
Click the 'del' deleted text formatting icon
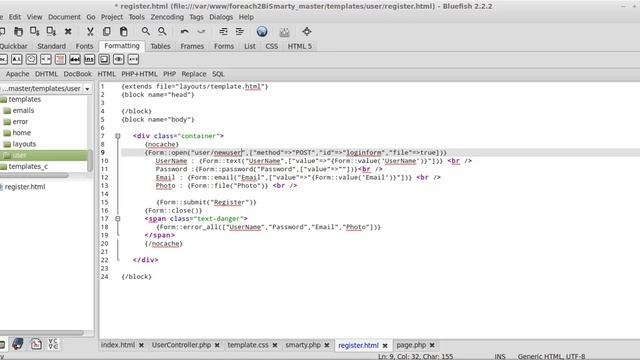click(75, 60)
